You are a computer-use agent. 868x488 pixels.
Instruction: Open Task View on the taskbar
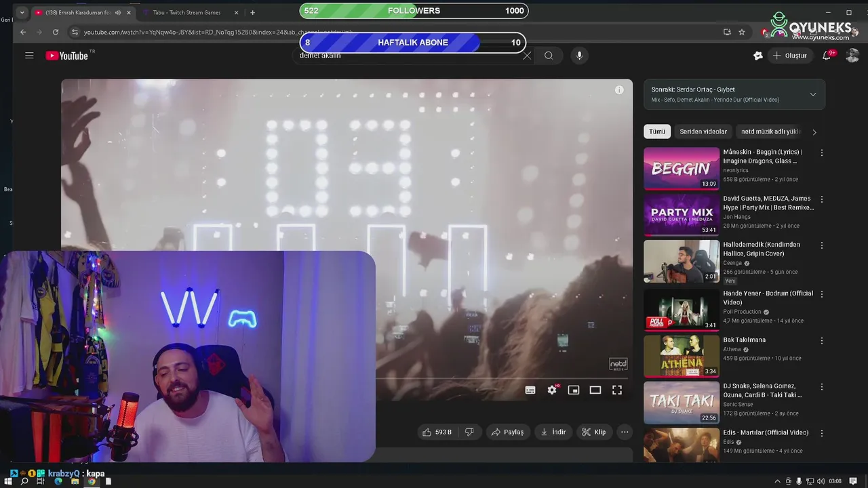[x=41, y=481]
